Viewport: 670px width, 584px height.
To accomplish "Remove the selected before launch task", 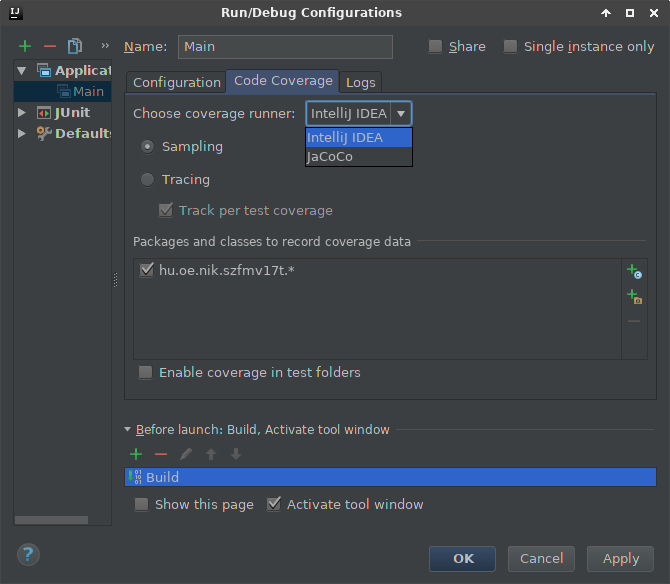I will (x=161, y=454).
